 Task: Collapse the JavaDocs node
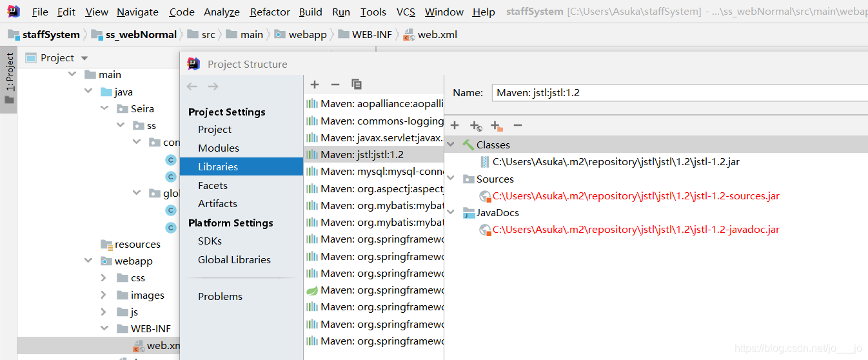pyautogui.click(x=451, y=212)
